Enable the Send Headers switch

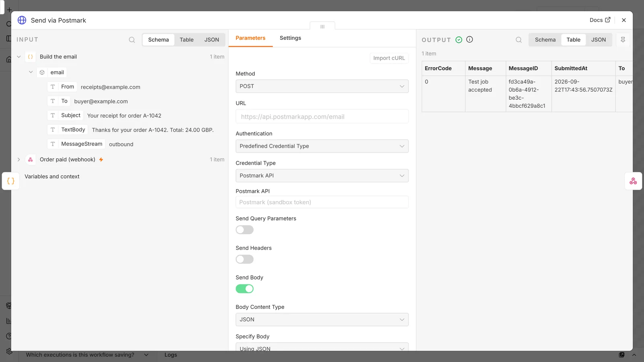tap(245, 259)
